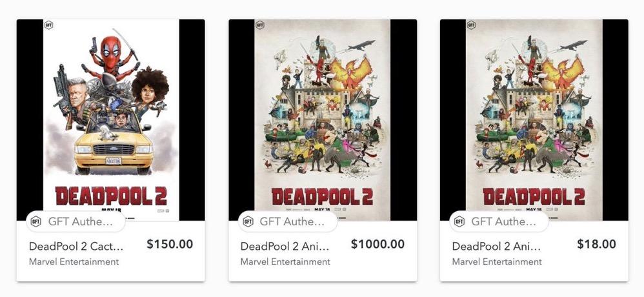Click GFT logo atop the taxi poster corner
Screen dimensions: 644x297
pos(48,25)
